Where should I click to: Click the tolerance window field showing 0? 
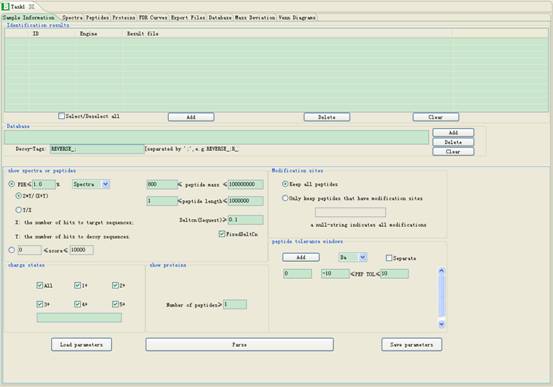tap(297, 274)
